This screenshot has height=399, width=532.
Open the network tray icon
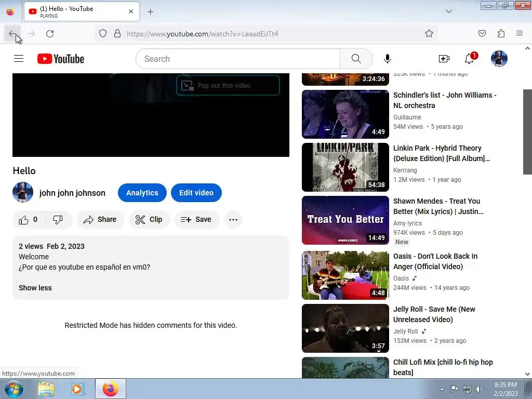pos(467,389)
